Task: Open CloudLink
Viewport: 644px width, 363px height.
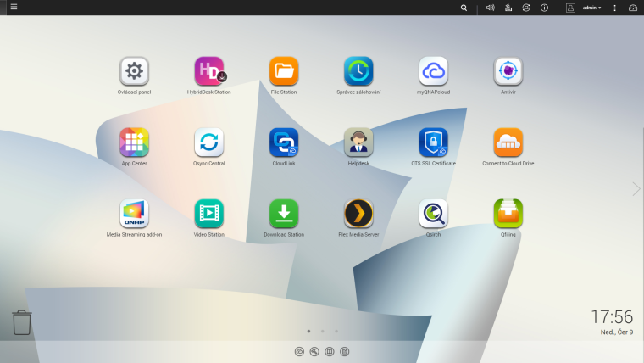Action: coord(284,142)
